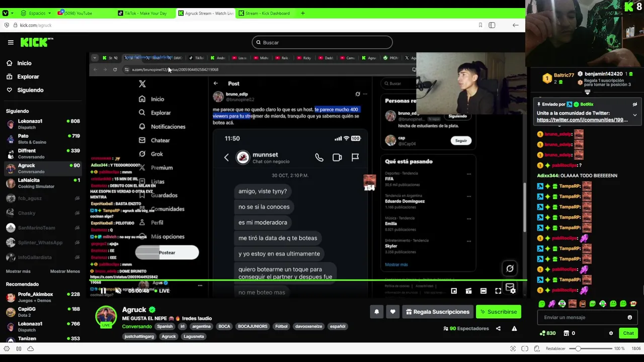
Task: Unmute the stream volume icon
Action: [x=118, y=291]
